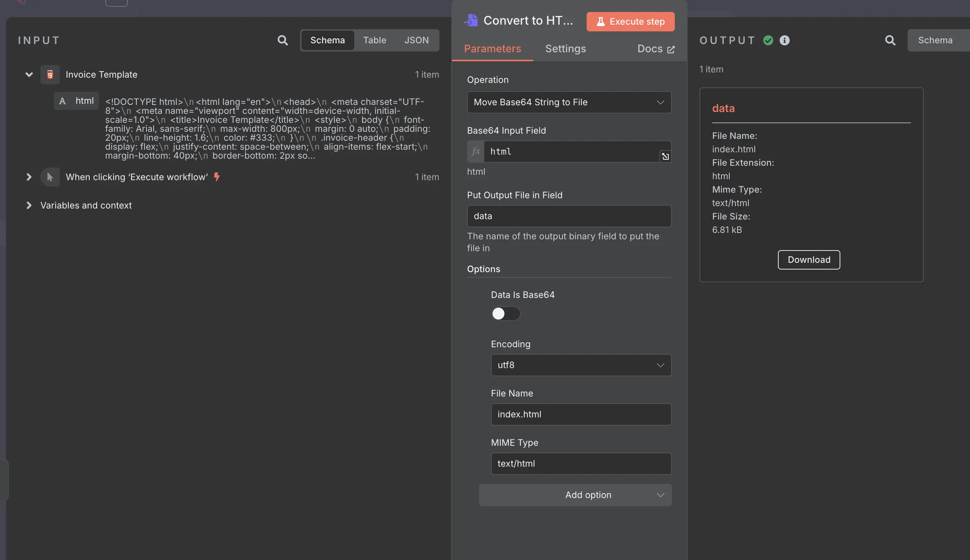
Task: Click the data heading in output
Action: 723,109
